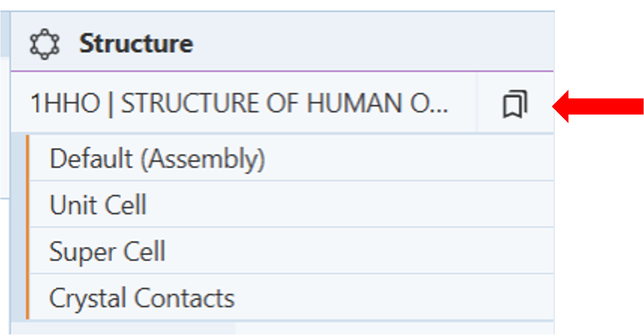Apply the Super Cell preset
Image resolution: width=644 pixels, height=336 pixels.
107,252
